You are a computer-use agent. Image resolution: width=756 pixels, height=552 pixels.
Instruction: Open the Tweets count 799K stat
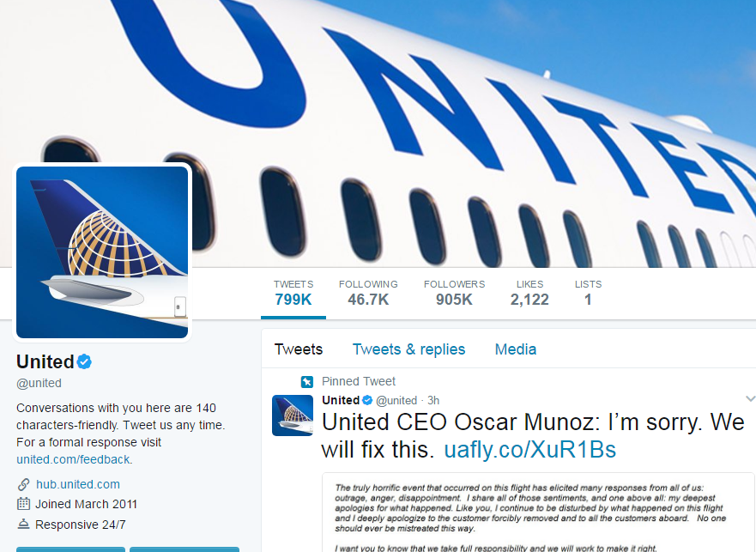(x=293, y=293)
